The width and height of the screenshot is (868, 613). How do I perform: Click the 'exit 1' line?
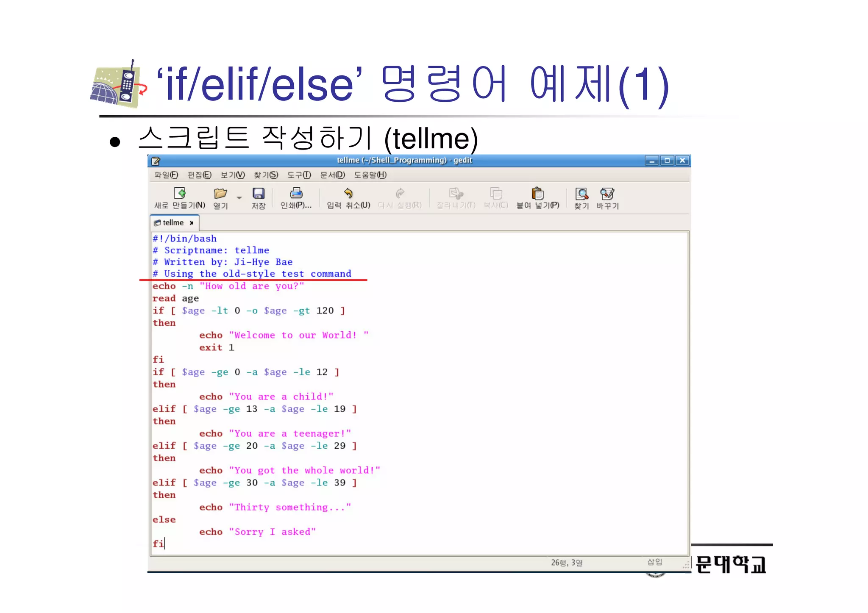[x=217, y=348]
